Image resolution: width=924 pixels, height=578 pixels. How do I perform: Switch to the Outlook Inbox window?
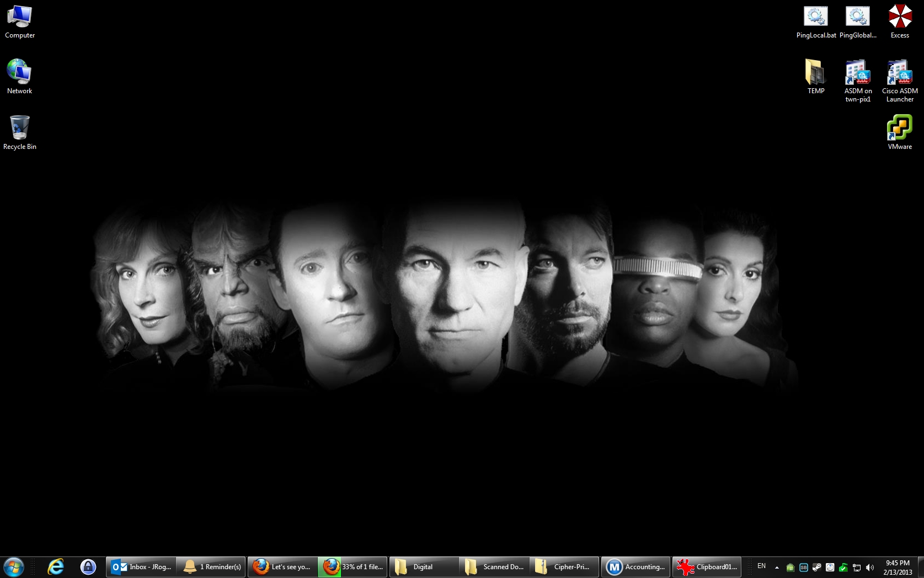141,567
